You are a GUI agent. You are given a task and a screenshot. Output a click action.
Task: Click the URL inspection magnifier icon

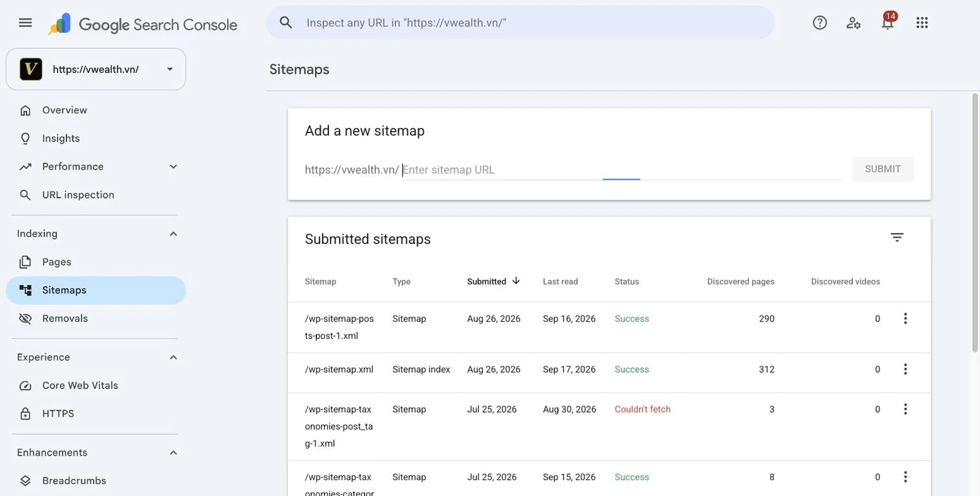point(25,195)
